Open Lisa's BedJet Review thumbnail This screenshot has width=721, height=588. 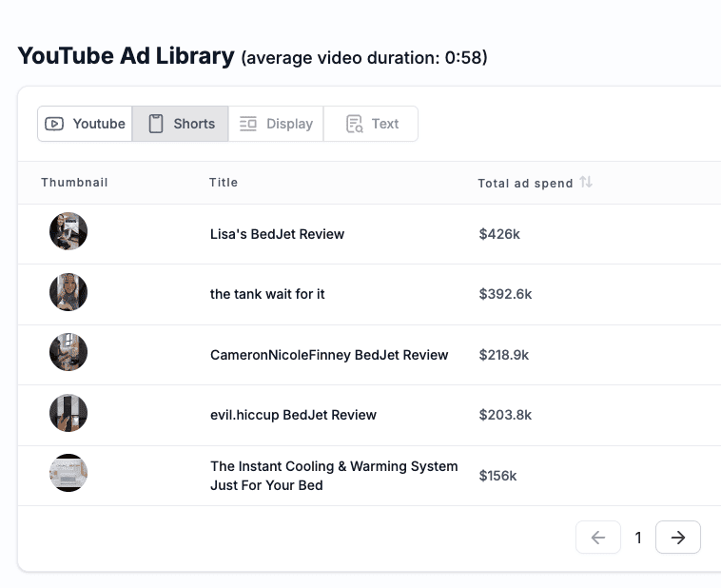68,231
